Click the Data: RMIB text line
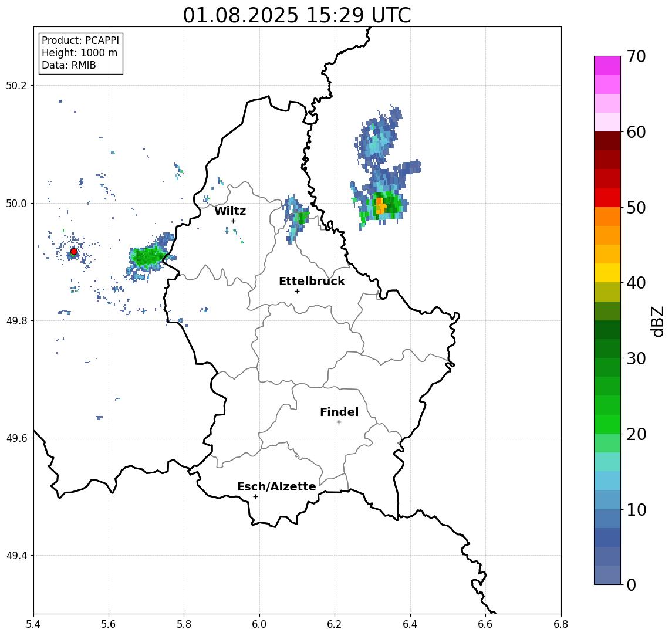The height and width of the screenshot is (636, 672). pyautogui.click(x=69, y=65)
